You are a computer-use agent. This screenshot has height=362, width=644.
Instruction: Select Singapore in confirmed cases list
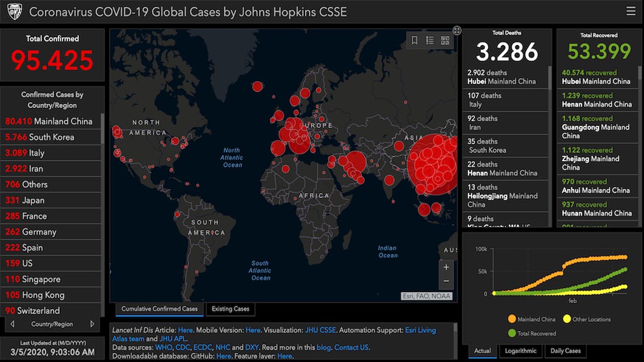51,280
